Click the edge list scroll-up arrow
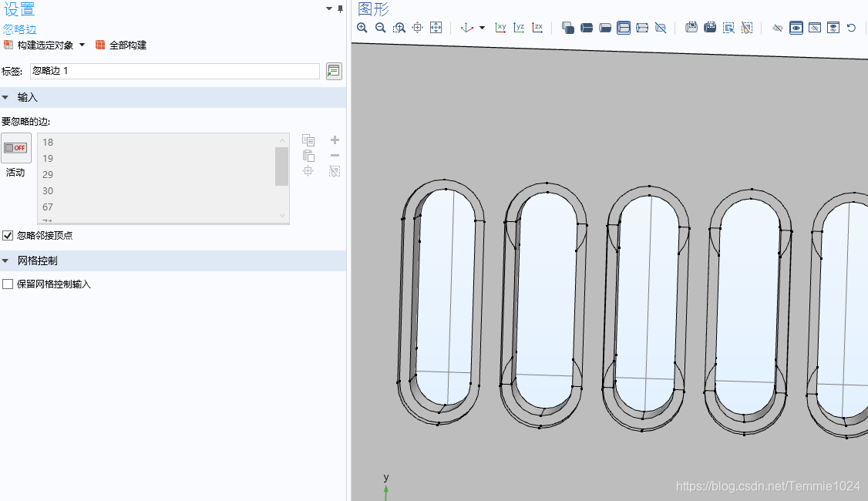Image resolution: width=868 pixels, height=501 pixels. click(x=282, y=140)
